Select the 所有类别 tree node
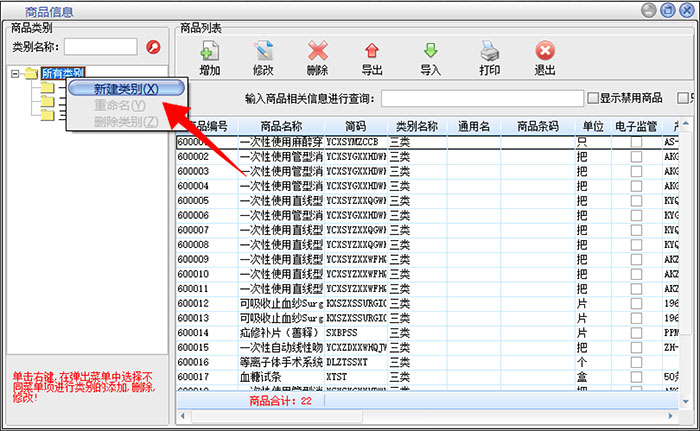 (x=62, y=73)
